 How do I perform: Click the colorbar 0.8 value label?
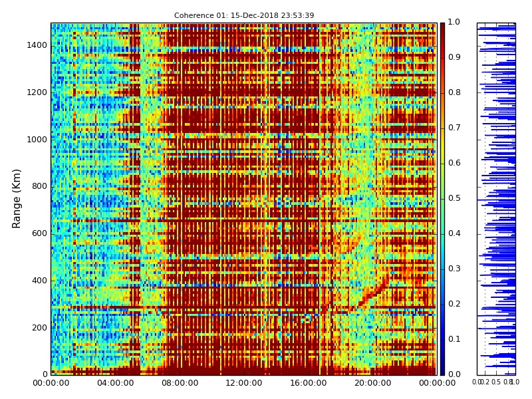tap(454, 92)
